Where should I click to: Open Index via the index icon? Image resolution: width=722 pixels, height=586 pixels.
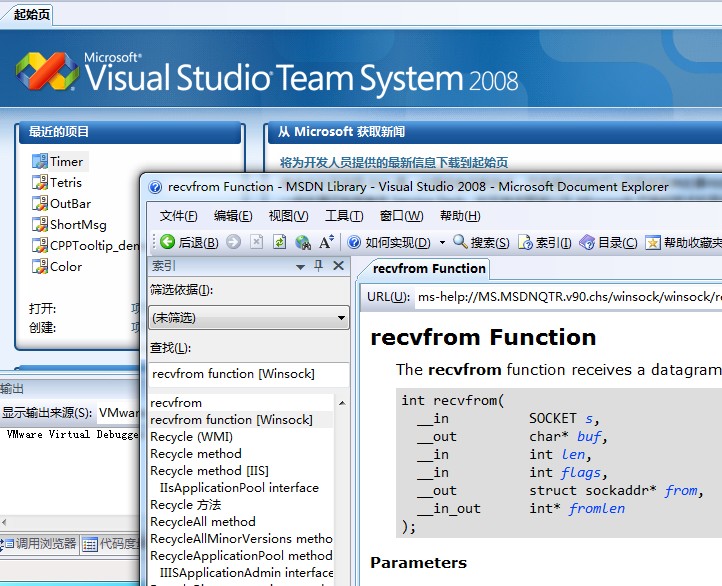pos(525,242)
